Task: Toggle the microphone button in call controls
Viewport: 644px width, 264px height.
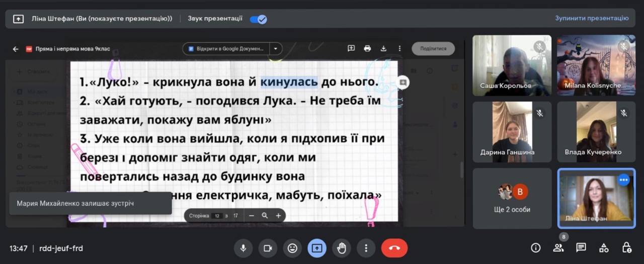Action: click(x=243, y=248)
